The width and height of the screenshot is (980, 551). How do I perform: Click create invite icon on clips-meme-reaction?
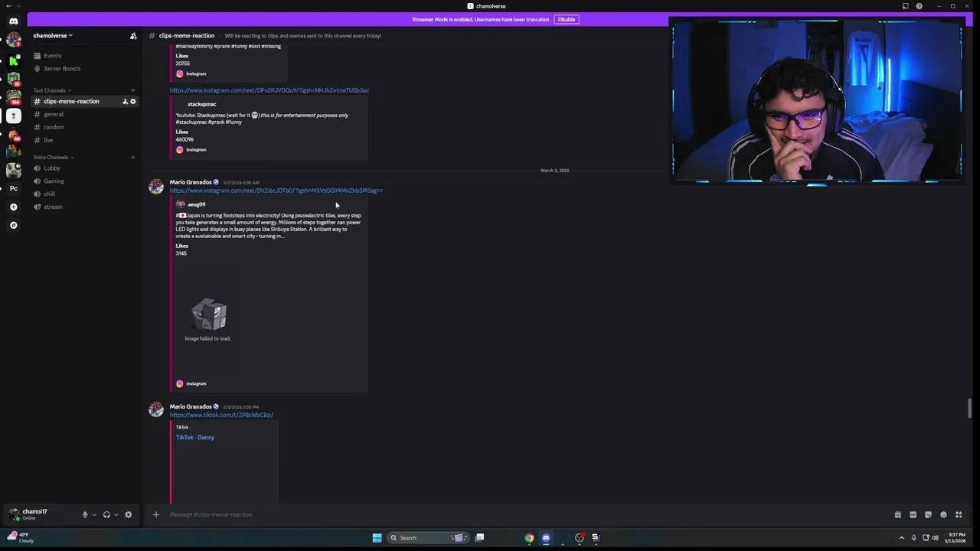tap(125, 101)
